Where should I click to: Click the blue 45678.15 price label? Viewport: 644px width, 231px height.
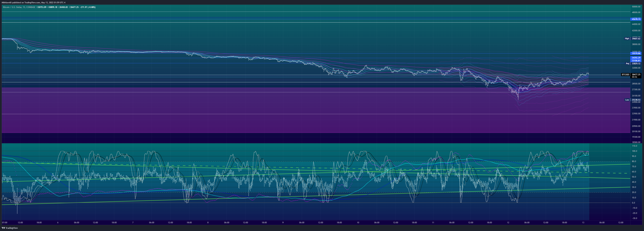pos(636,19)
